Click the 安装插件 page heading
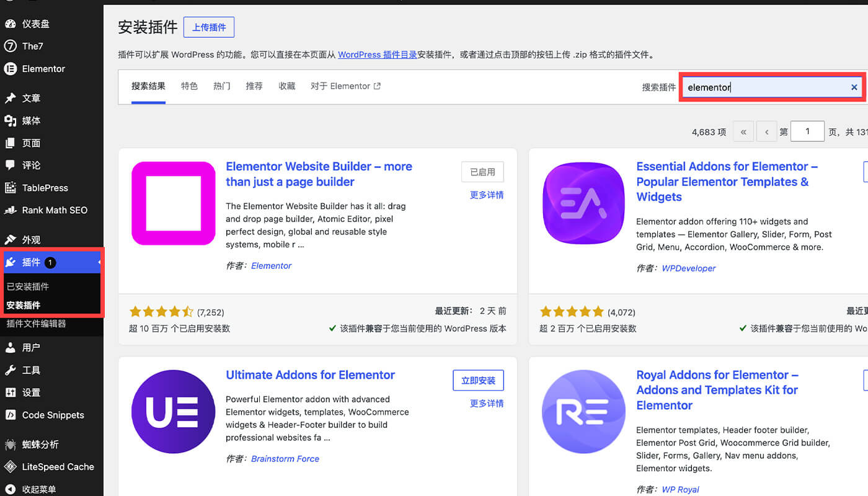The width and height of the screenshot is (868, 496). point(148,27)
